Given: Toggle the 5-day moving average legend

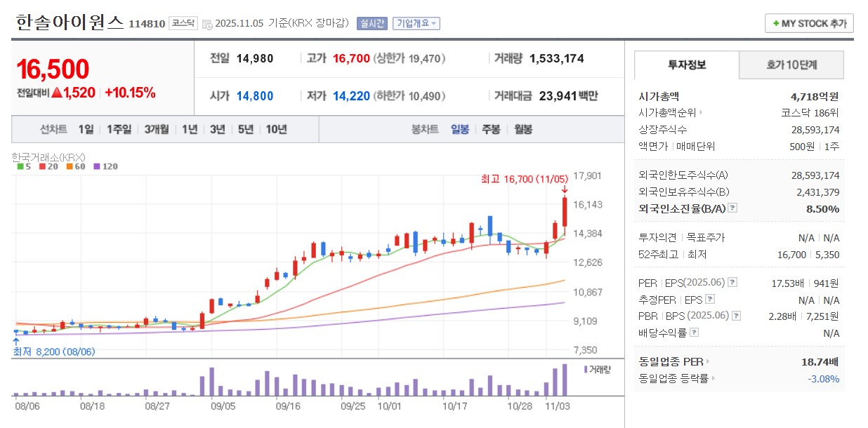Looking at the screenshot, I should (19, 166).
